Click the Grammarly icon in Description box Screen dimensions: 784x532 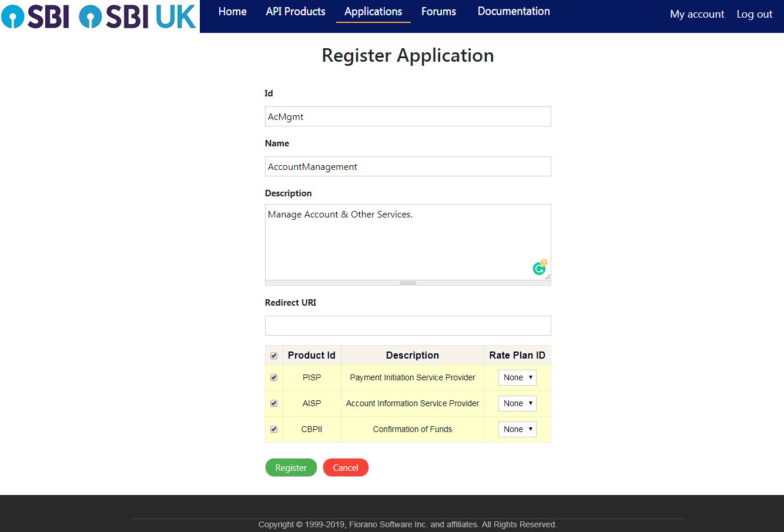pos(539,269)
